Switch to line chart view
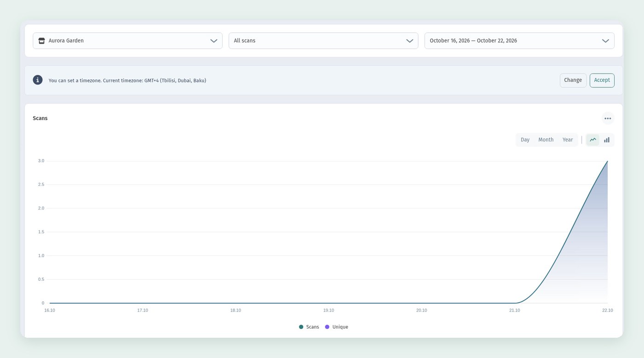This screenshot has height=358, width=644. [593, 140]
